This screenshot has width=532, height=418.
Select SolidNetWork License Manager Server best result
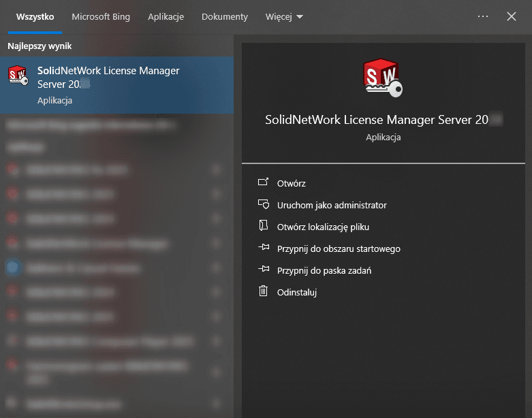coord(116,85)
